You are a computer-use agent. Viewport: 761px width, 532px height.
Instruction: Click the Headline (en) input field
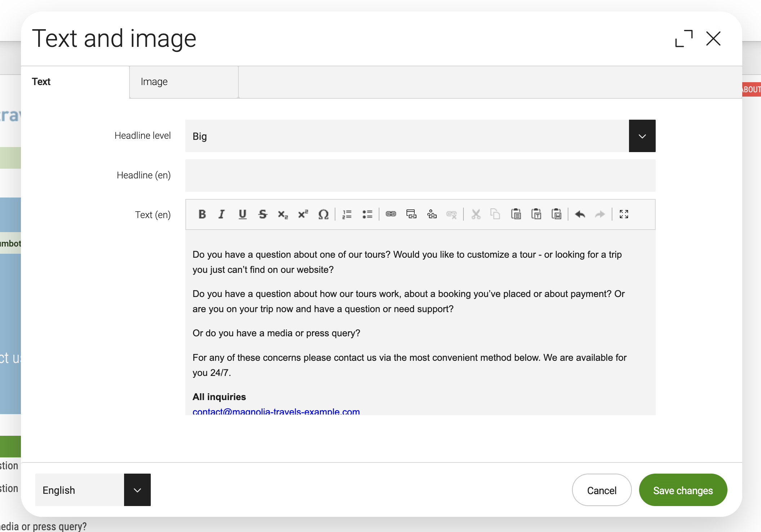421,175
